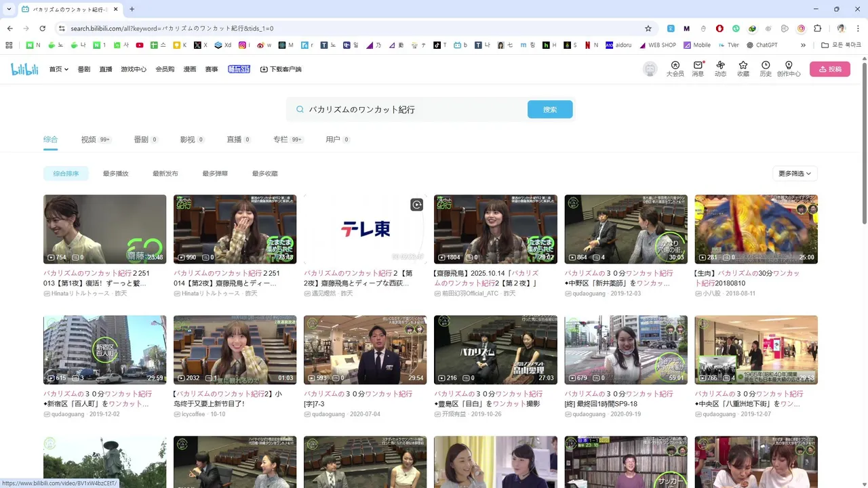Open the テレ東 logo video thumbnail
Viewport: 868px width, 488px height.
click(x=365, y=229)
